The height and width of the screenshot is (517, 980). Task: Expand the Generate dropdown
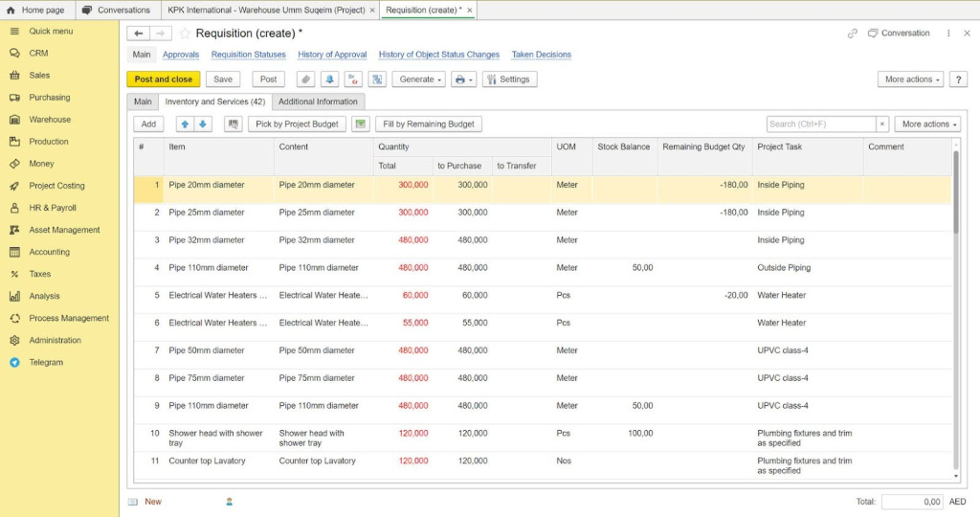click(418, 79)
